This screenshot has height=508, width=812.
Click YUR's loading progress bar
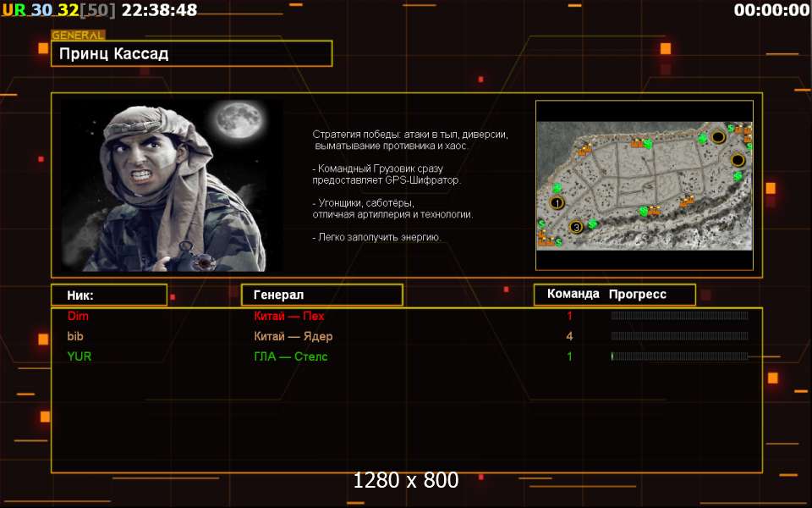pyautogui.click(x=679, y=356)
